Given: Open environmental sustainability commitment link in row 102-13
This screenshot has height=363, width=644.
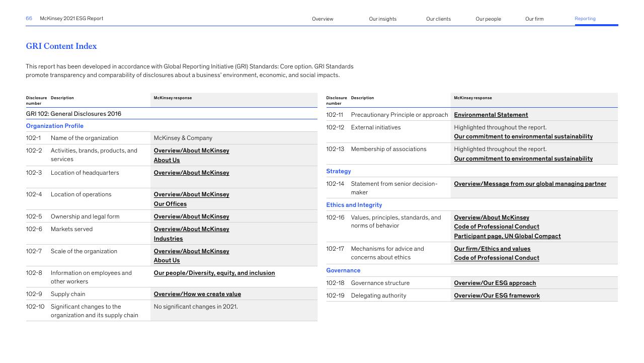Looking at the screenshot, I should 523,159.
